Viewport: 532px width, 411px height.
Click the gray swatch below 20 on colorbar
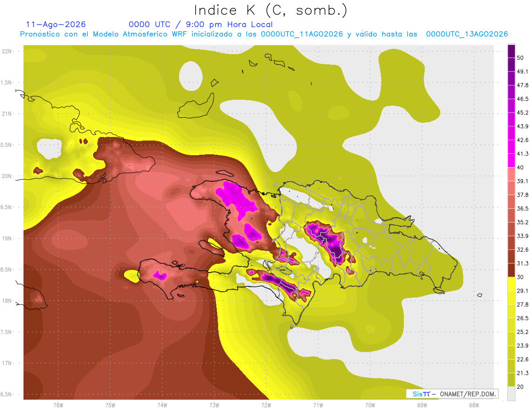[511, 393]
